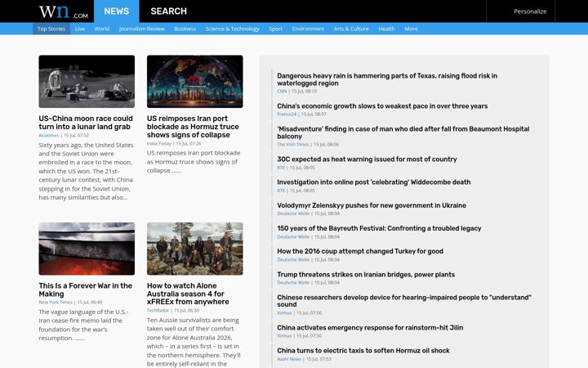The width and height of the screenshot is (588, 368).
Task: Click Xinhua source under hearing-impaired device story
Action: pos(284,312)
